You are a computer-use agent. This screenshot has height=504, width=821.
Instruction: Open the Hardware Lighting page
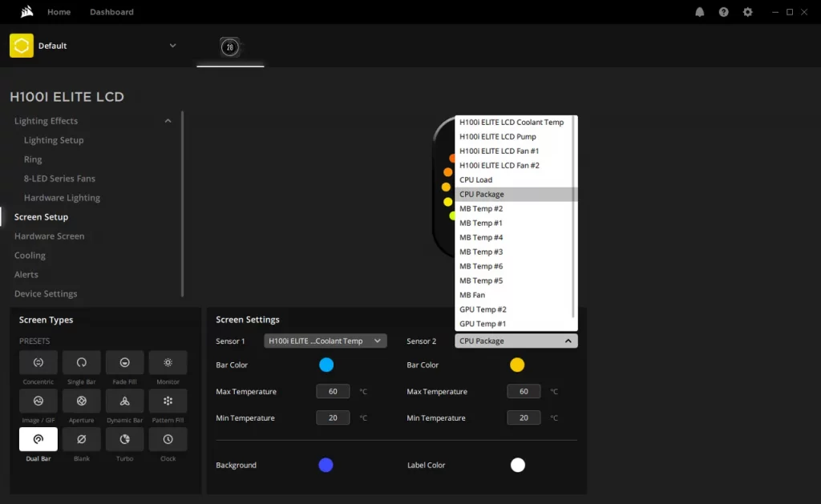click(62, 198)
